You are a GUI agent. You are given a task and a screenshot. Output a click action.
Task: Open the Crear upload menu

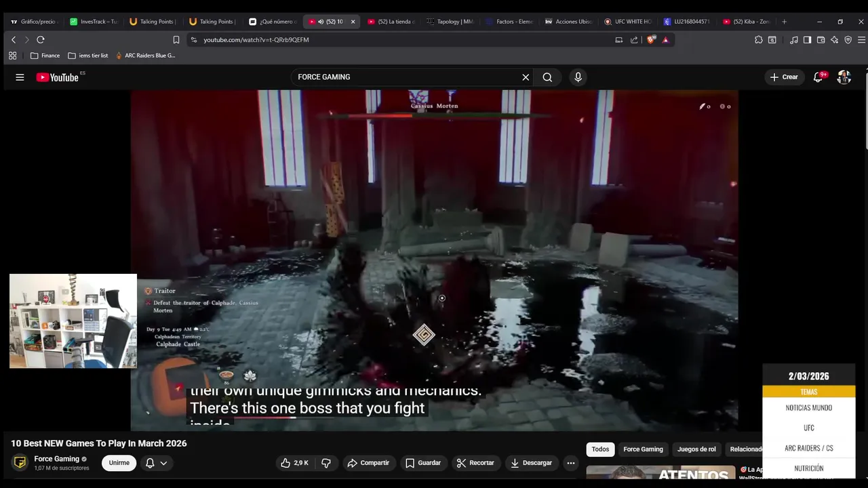click(x=784, y=77)
